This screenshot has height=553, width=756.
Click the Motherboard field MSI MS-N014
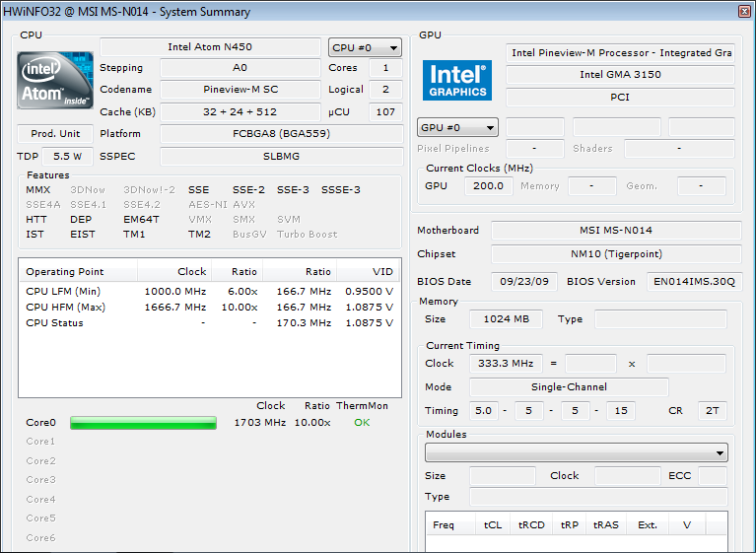click(x=616, y=230)
